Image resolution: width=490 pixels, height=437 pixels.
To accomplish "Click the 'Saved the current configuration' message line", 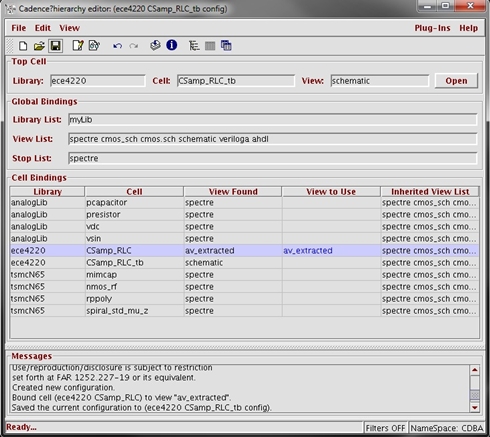I will point(142,408).
